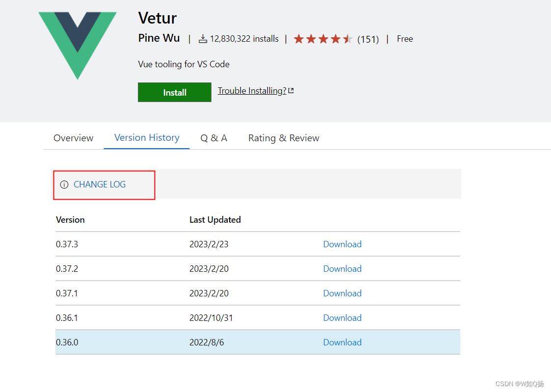
Task: Click the info icon beside CHANGE LOG
Action: [64, 184]
